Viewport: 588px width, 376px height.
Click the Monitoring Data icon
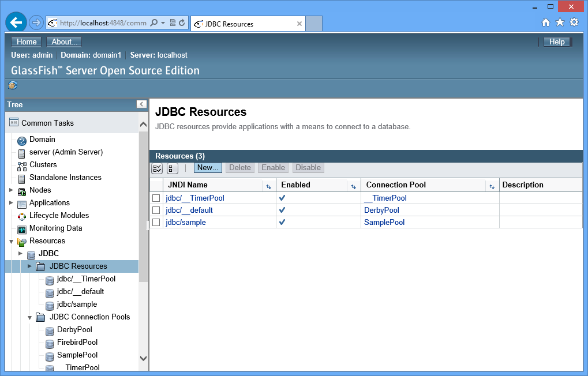[22, 229]
